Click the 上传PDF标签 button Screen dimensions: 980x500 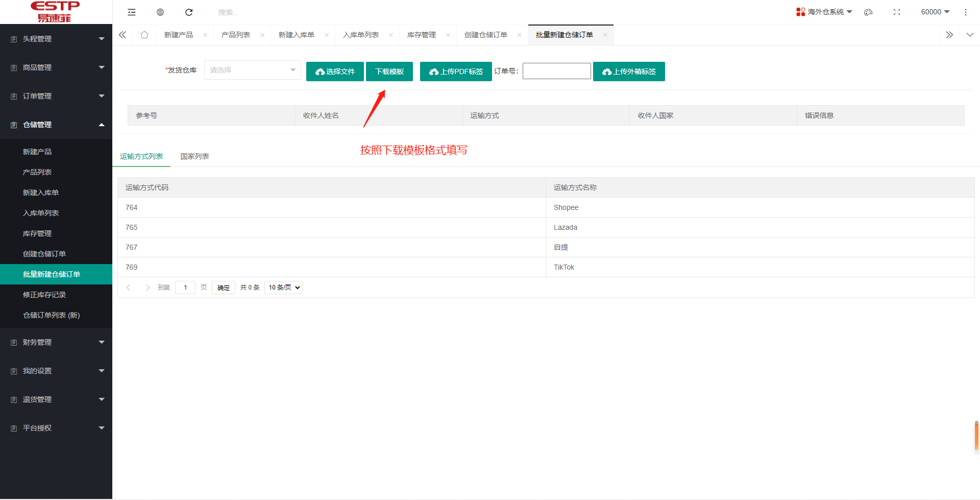456,72
